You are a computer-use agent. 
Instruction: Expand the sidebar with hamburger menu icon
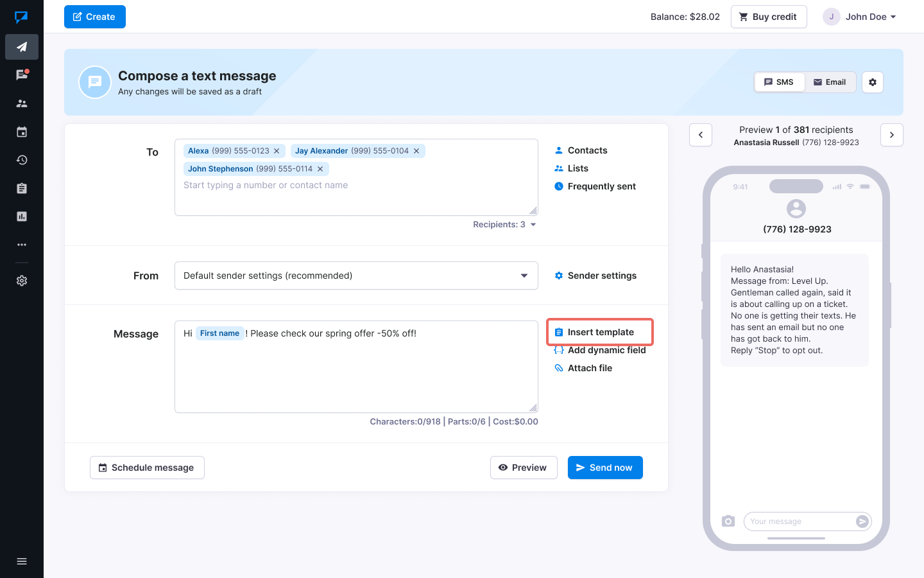pos(22,561)
